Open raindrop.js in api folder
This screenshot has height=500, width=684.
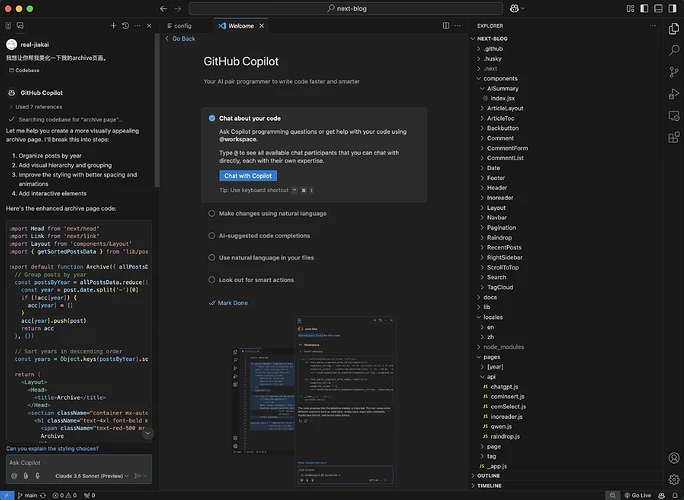click(x=505, y=436)
